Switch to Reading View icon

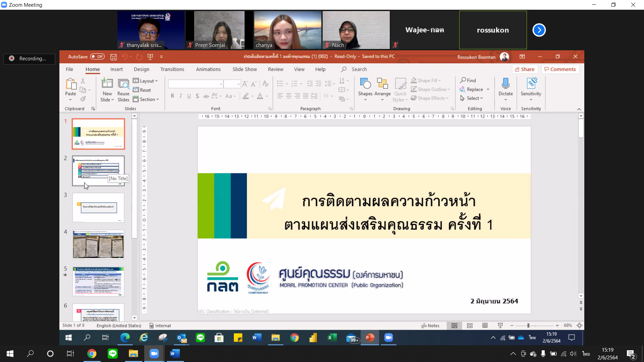click(x=485, y=325)
